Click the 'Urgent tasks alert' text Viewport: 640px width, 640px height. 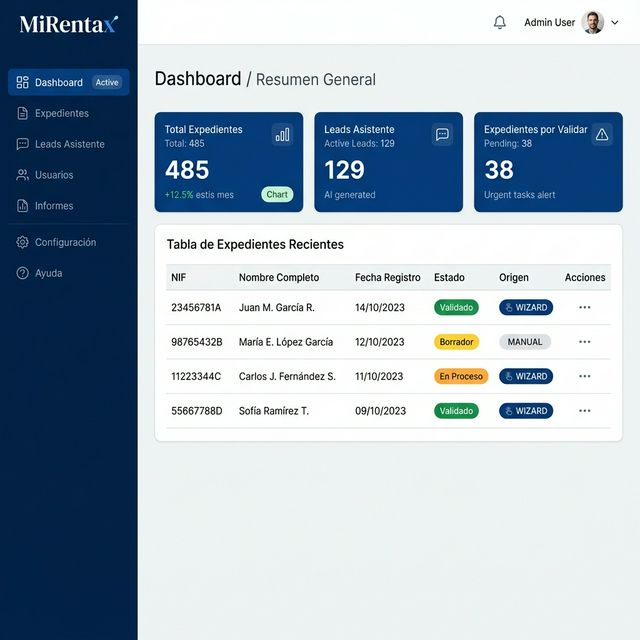click(520, 195)
